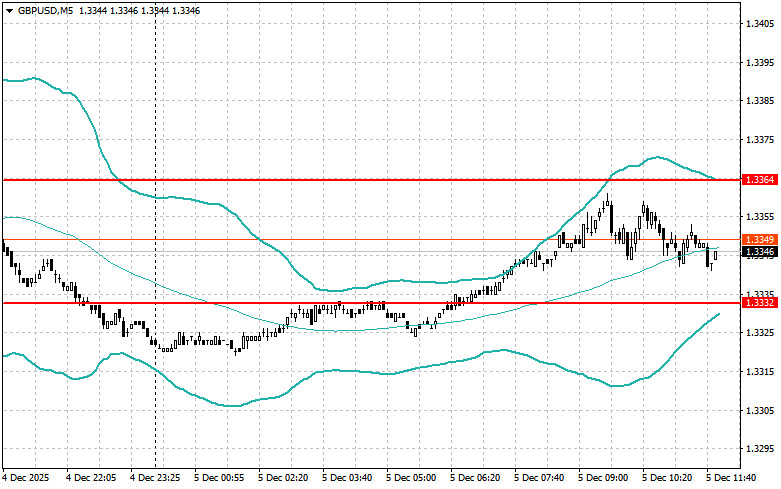781x489 pixels.
Task: Click the '5 Dec 00:55' time label
Action: coord(219,478)
